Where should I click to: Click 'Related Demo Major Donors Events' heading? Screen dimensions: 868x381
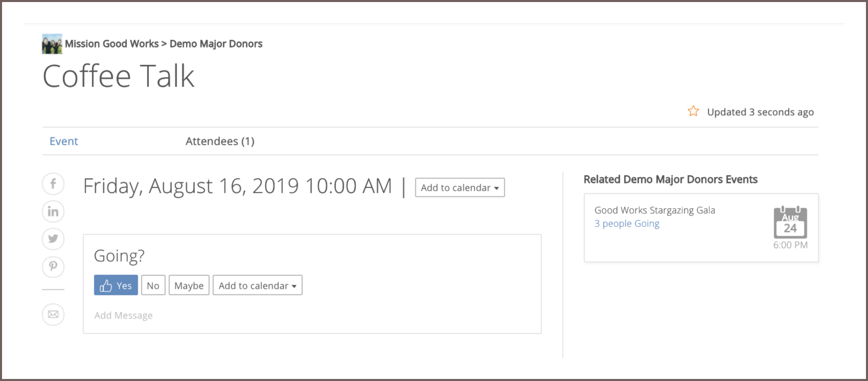pyautogui.click(x=671, y=179)
